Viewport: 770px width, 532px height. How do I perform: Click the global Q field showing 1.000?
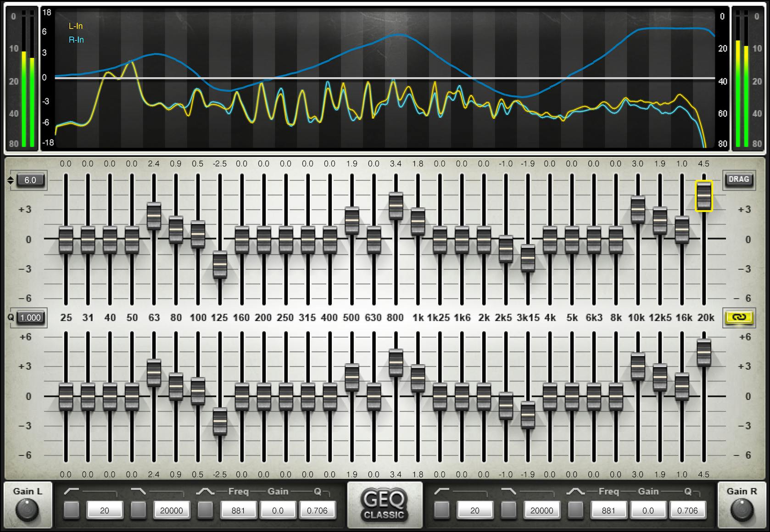(29, 318)
